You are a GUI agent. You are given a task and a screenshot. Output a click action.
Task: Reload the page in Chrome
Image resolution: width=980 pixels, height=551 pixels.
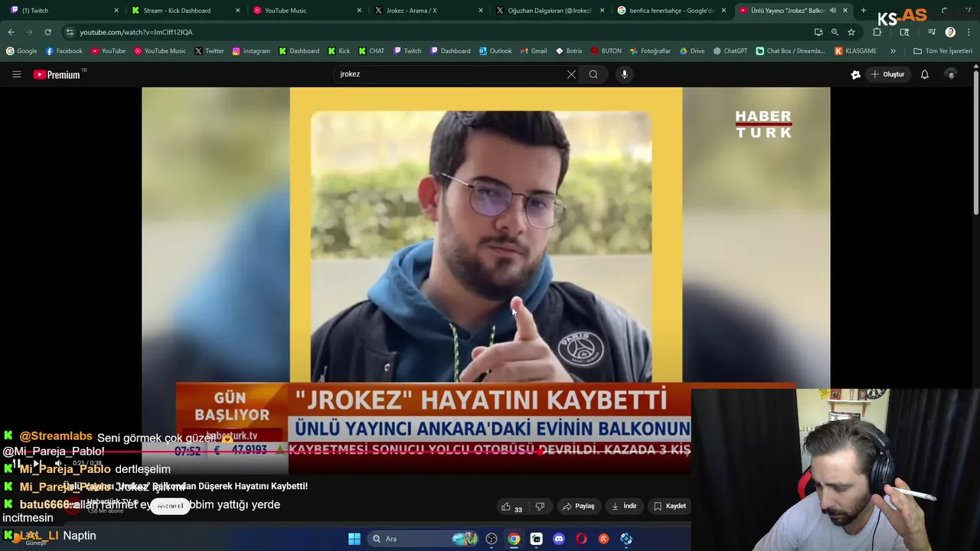pyautogui.click(x=47, y=32)
